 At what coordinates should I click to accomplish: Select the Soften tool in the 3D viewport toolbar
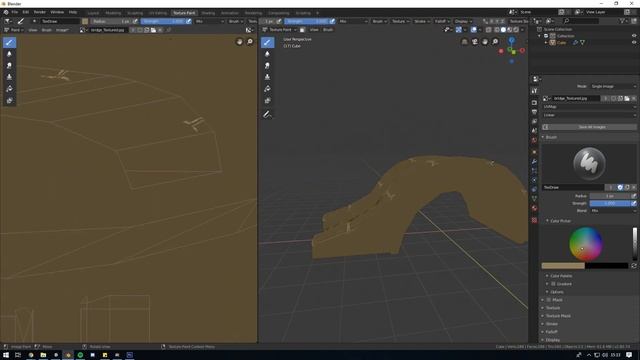267,54
